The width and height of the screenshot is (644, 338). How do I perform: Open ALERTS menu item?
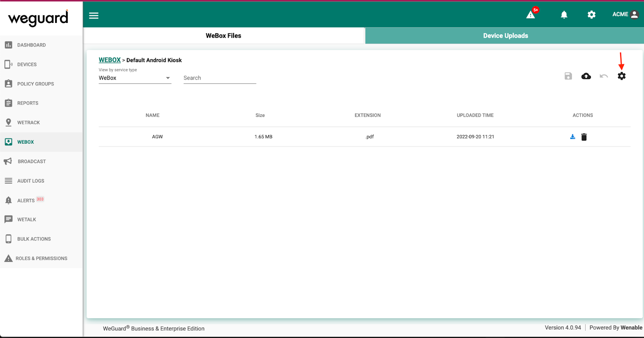click(x=26, y=200)
